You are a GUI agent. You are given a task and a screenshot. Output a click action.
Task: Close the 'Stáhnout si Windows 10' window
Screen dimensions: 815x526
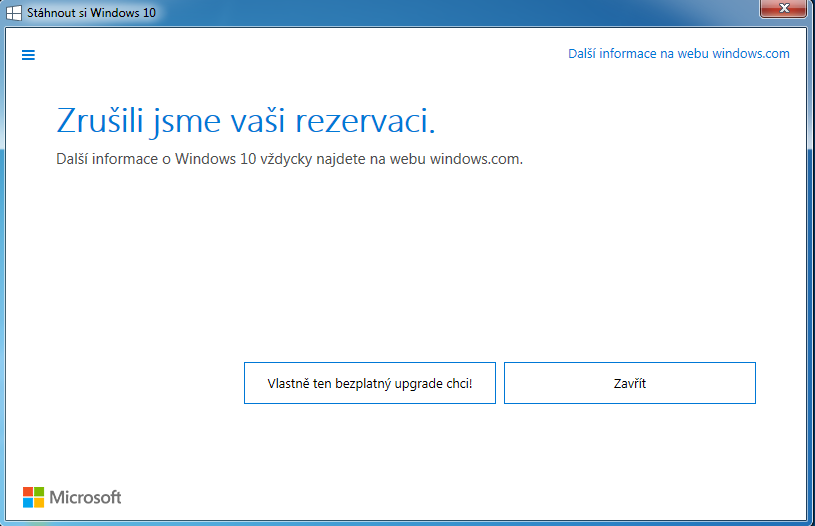coord(784,8)
